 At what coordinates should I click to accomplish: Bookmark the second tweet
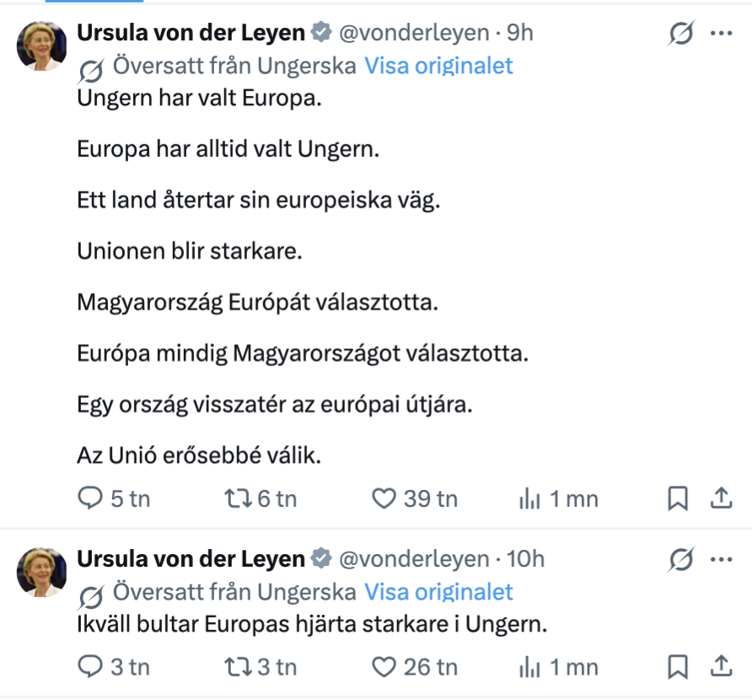click(678, 667)
